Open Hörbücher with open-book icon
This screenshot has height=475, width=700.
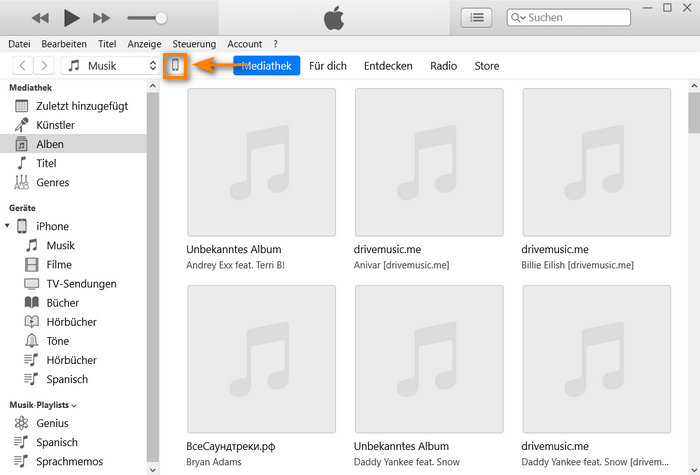(73, 322)
